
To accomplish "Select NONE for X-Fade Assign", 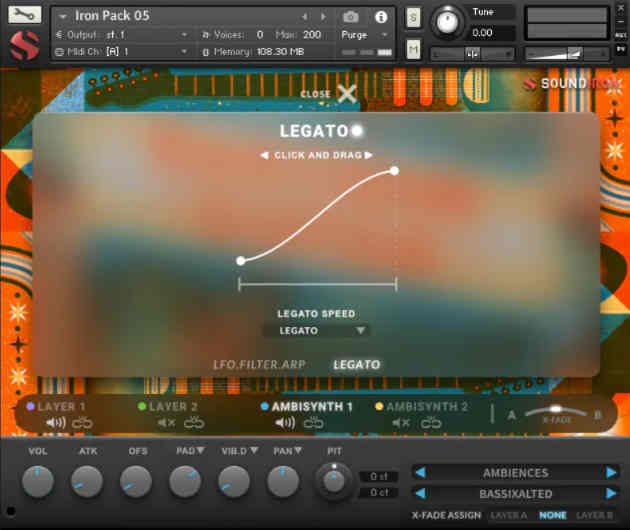I will tap(551, 515).
